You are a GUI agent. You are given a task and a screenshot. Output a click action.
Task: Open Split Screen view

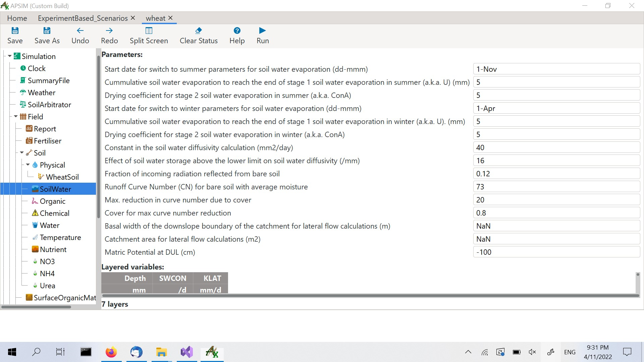(x=149, y=31)
